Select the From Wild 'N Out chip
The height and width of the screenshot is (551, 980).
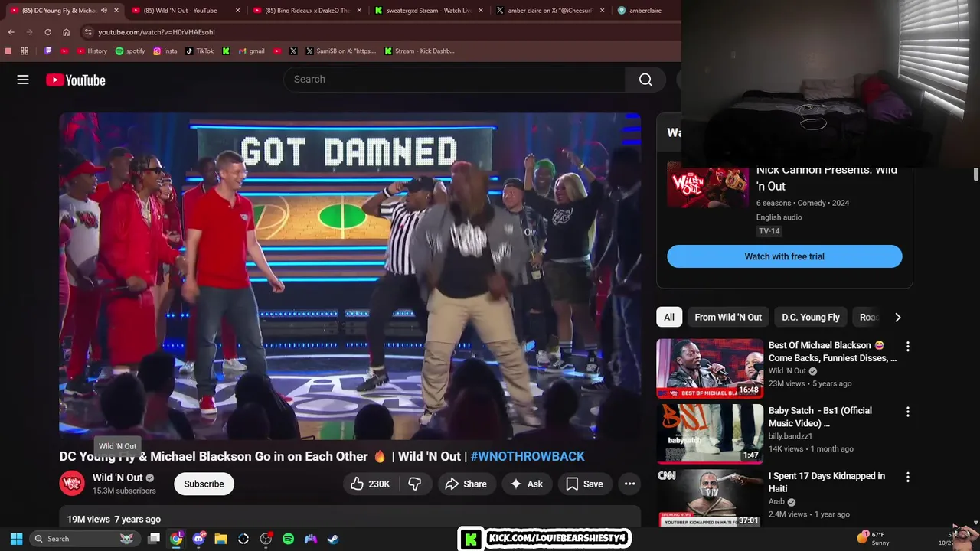tap(728, 317)
